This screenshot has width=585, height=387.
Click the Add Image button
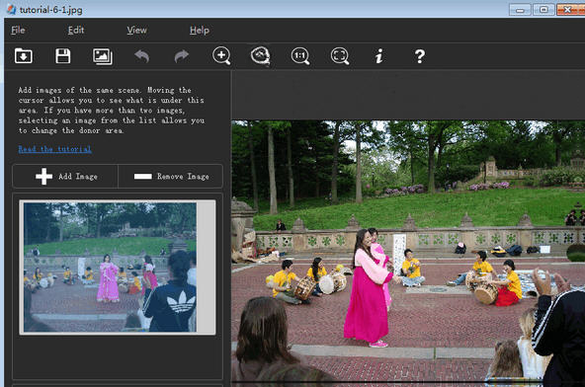pos(66,176)
